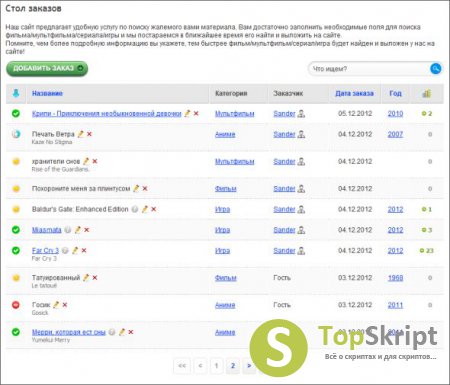Delete the Far Cry 3 order
The height and width of the screenshot is (385, 450).
tap(84, 250)
